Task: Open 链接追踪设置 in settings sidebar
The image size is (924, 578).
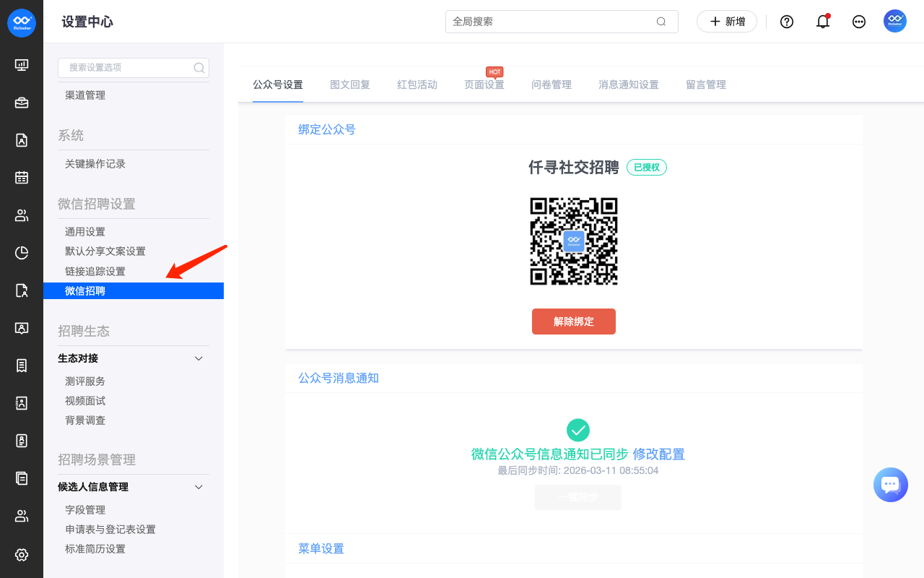Action: pyautogui.click(x=95, y=272)
